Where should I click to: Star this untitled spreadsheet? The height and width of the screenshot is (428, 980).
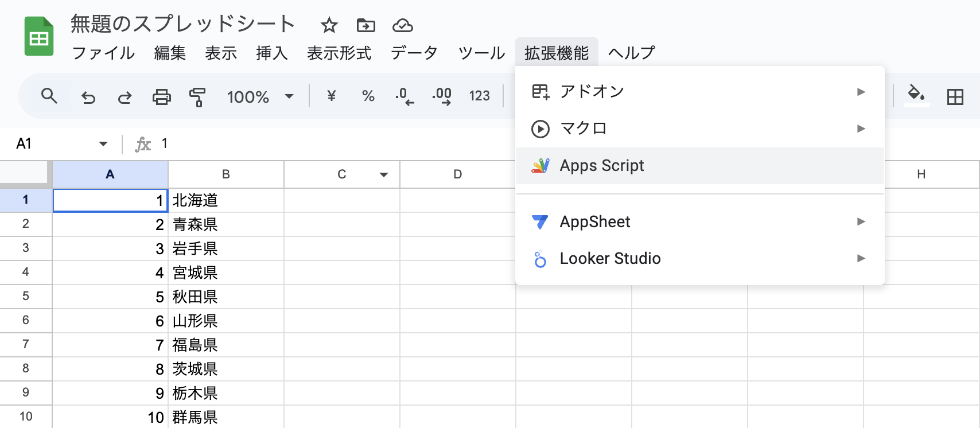coord(329,25)
